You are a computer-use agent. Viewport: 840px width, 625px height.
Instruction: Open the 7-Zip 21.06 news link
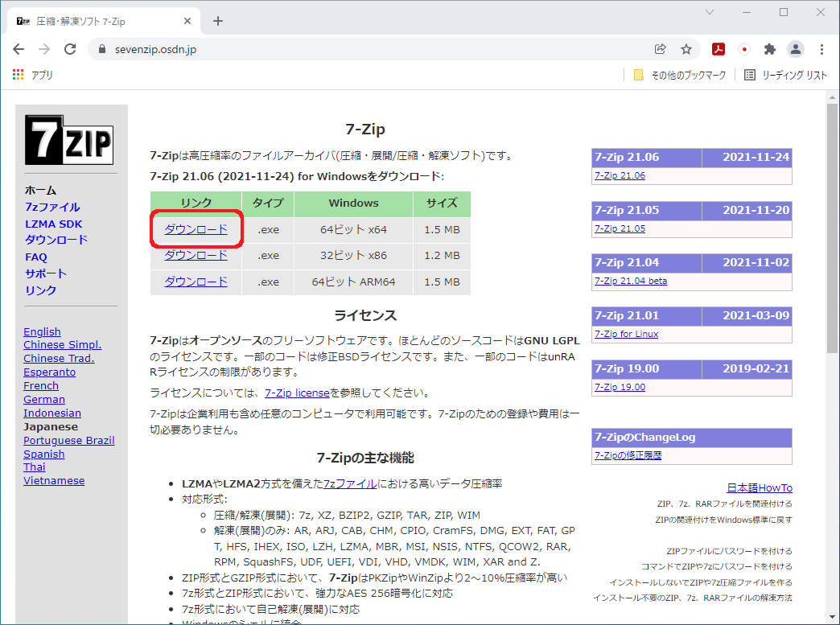coord(620,175)
